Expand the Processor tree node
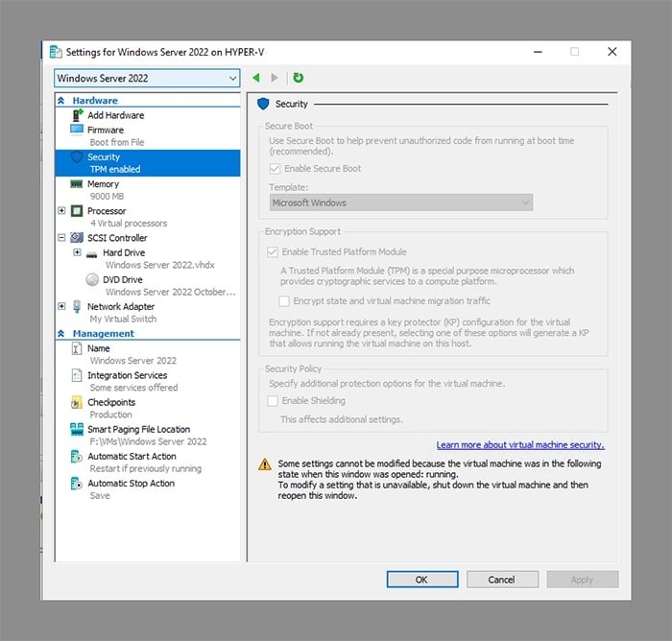Image resolution: width=672 pixels, height=641 pixels. (62, 211)
